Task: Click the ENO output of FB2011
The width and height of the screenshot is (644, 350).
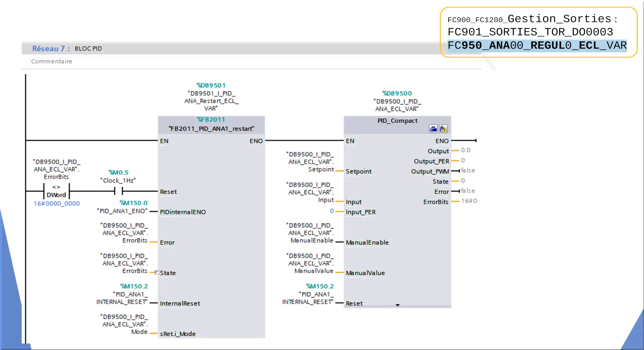Action: tap(256, 141)
